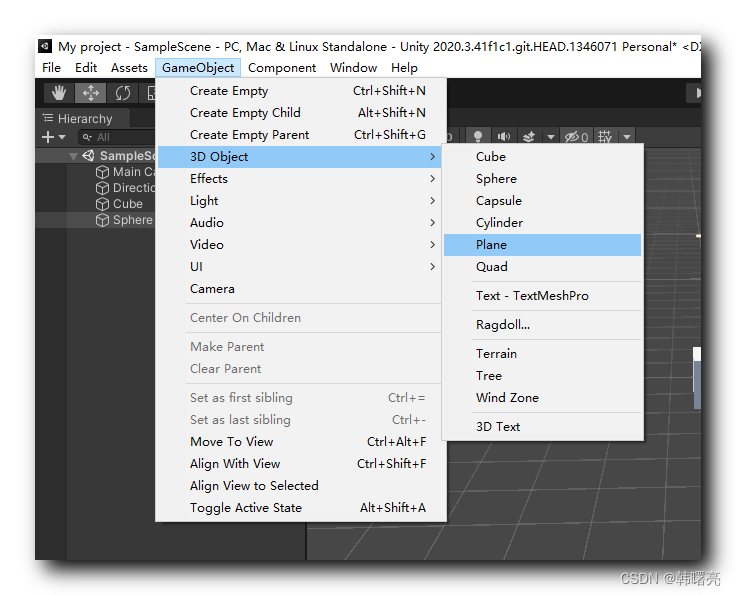Expand the 3D Object submenu arrow
736x595 pixels.
[x=432, y=157]
